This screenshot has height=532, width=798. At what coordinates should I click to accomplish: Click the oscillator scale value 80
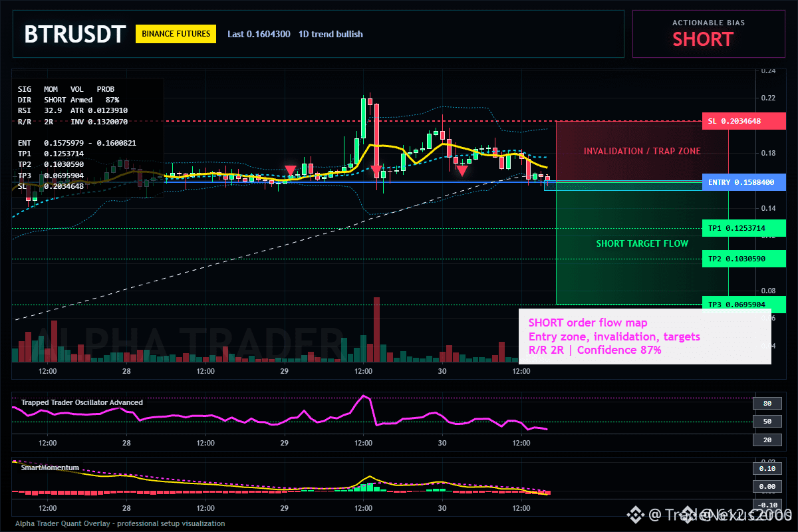pyautogui.click(x=767, y=403)
